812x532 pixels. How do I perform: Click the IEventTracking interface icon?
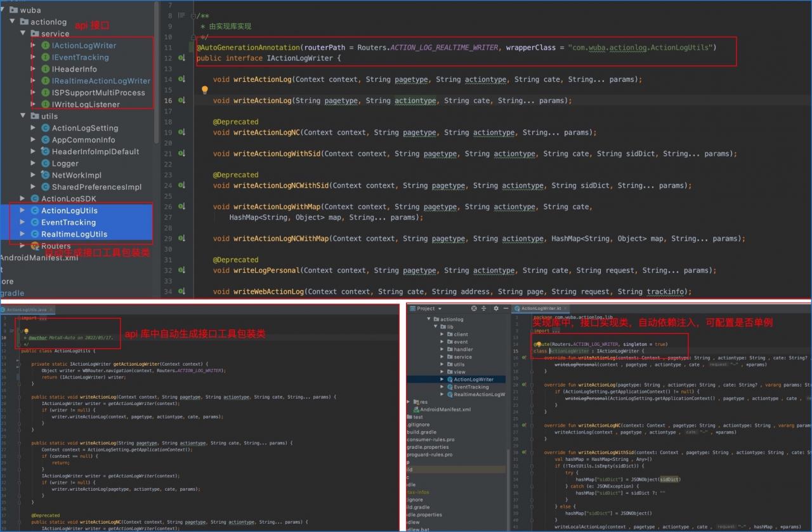click(x=46, y=57)
